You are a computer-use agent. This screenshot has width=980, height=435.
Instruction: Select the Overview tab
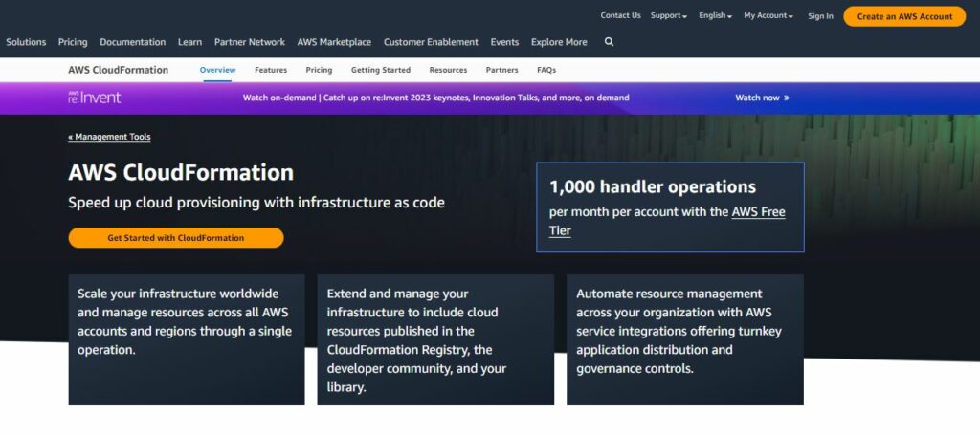tap(217, 70)
